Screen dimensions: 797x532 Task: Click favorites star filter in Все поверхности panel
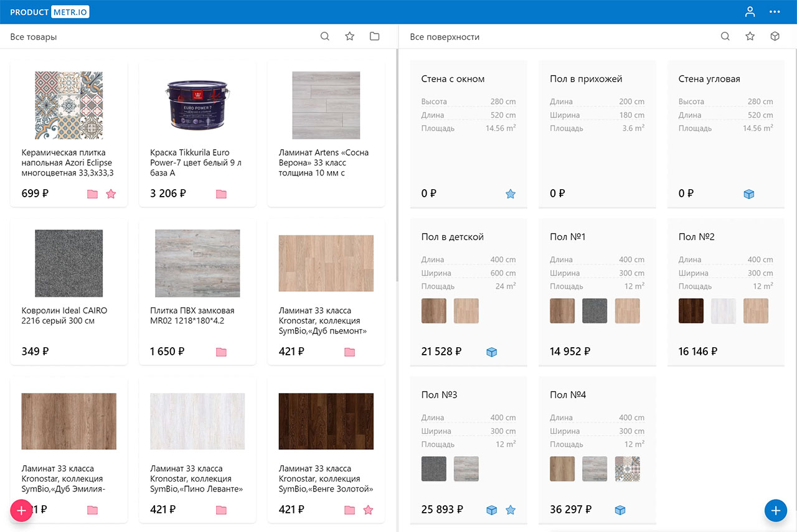pos(750,37)
